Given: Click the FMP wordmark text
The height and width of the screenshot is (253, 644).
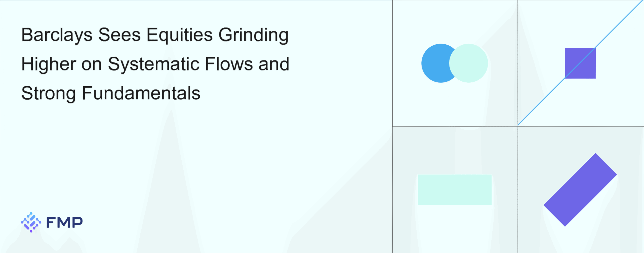Looking at the screenshot, I should click(x=64, y=223).
